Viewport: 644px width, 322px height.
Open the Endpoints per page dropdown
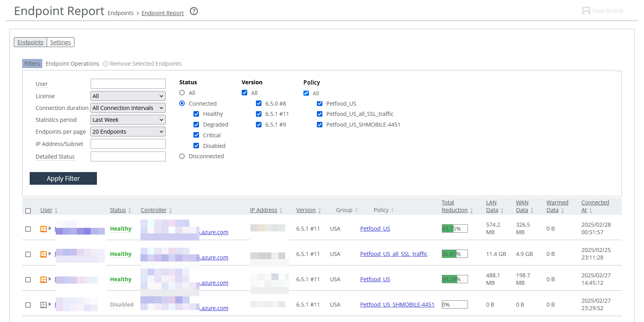tap(128, 132)
